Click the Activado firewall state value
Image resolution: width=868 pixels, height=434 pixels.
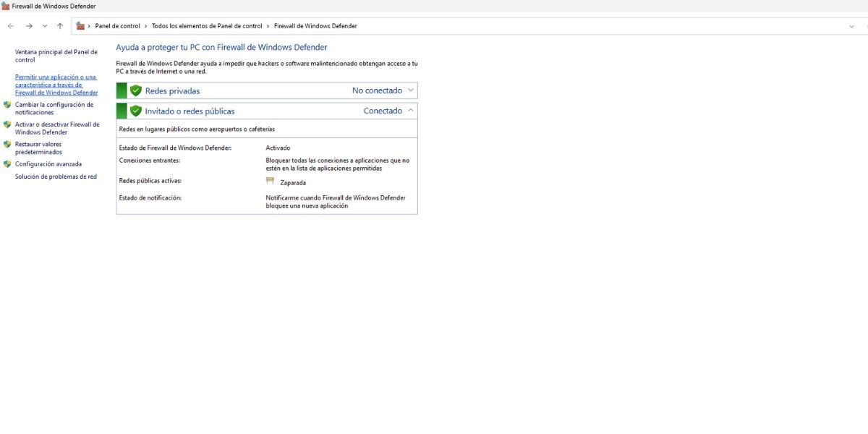pyautogui.click(x=278, y=148)
